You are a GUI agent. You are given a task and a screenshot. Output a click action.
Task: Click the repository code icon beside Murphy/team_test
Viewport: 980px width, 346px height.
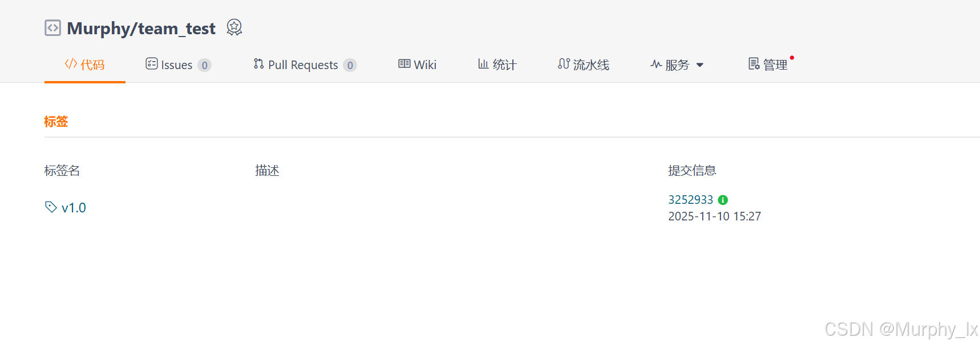(x=52, y=28)
